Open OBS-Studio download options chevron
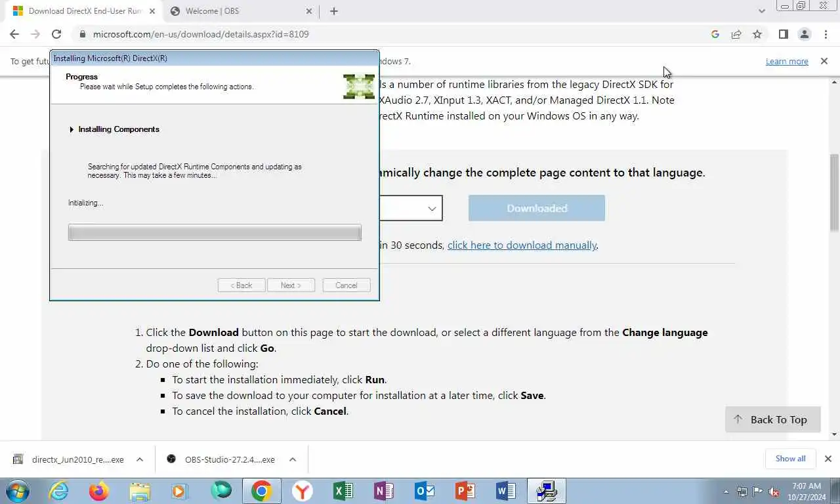 click(293, 459)
